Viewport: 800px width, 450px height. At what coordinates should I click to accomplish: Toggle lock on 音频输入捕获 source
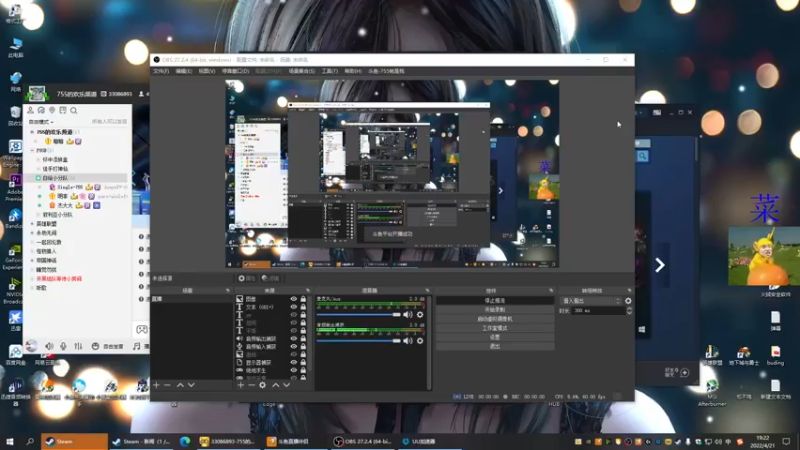(303, 346)
